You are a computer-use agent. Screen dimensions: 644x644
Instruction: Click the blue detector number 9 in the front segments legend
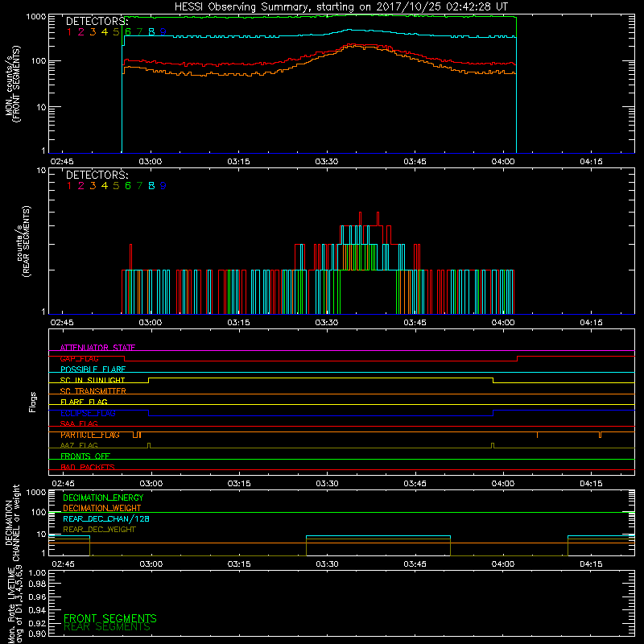tap(163, 32)
